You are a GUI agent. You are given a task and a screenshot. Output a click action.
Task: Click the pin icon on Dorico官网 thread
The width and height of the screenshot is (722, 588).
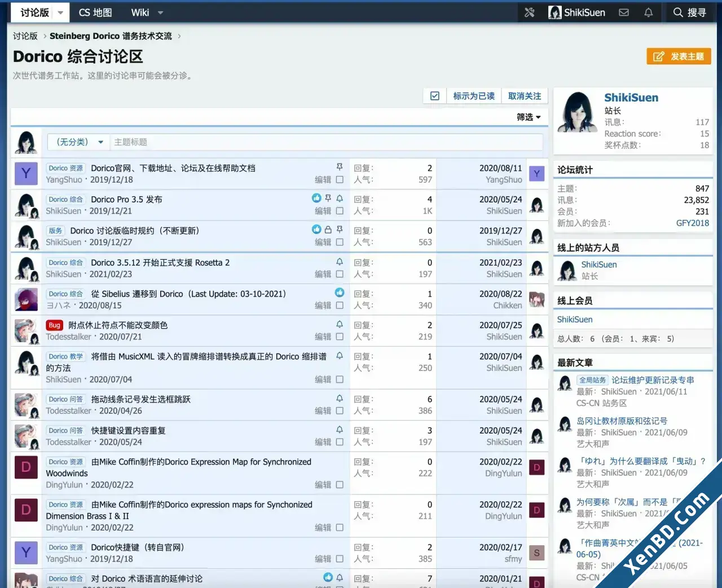340,167
